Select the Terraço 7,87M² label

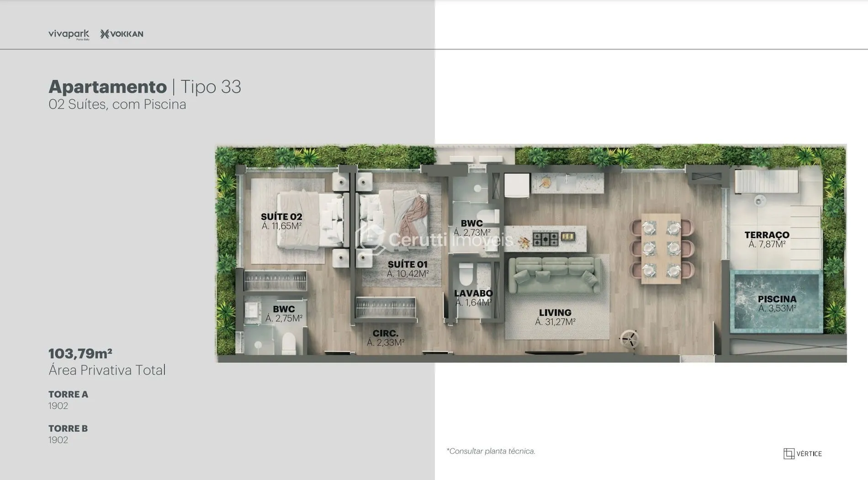point(767,240)
